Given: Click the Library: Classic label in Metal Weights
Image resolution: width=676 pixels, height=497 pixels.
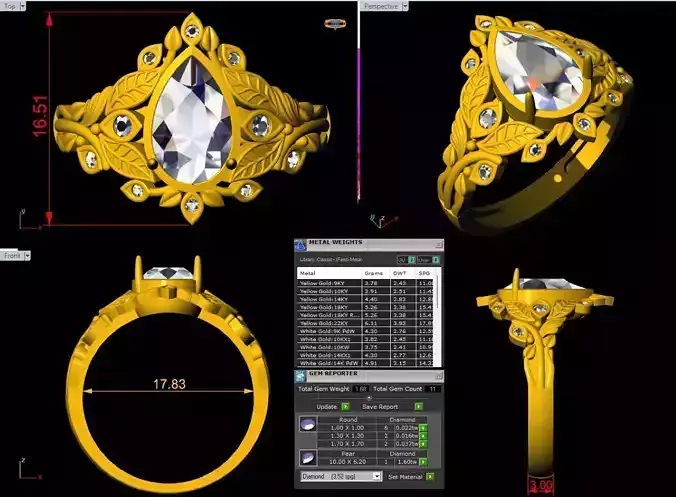Looking at the screenshot, I should point(331,259).
